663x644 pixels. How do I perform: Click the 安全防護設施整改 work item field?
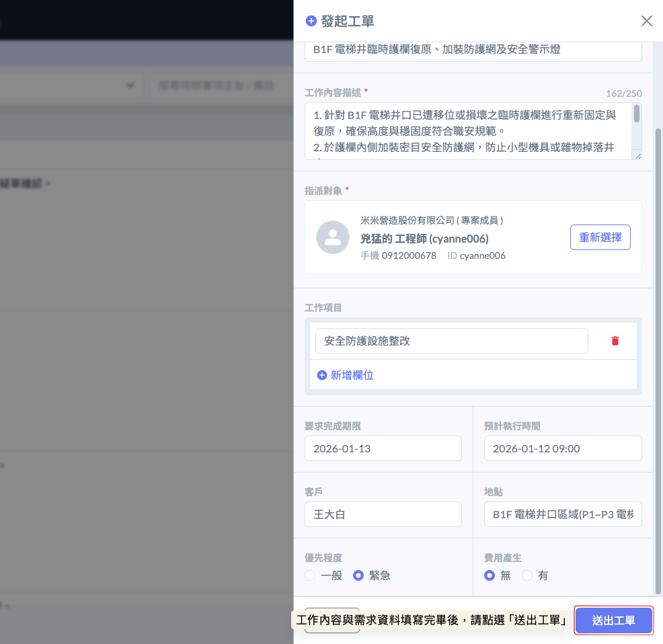coord(451,341)
